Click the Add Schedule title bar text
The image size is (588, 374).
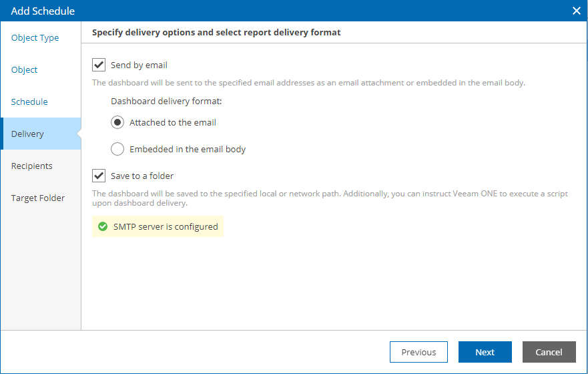[x=43, y=11]
